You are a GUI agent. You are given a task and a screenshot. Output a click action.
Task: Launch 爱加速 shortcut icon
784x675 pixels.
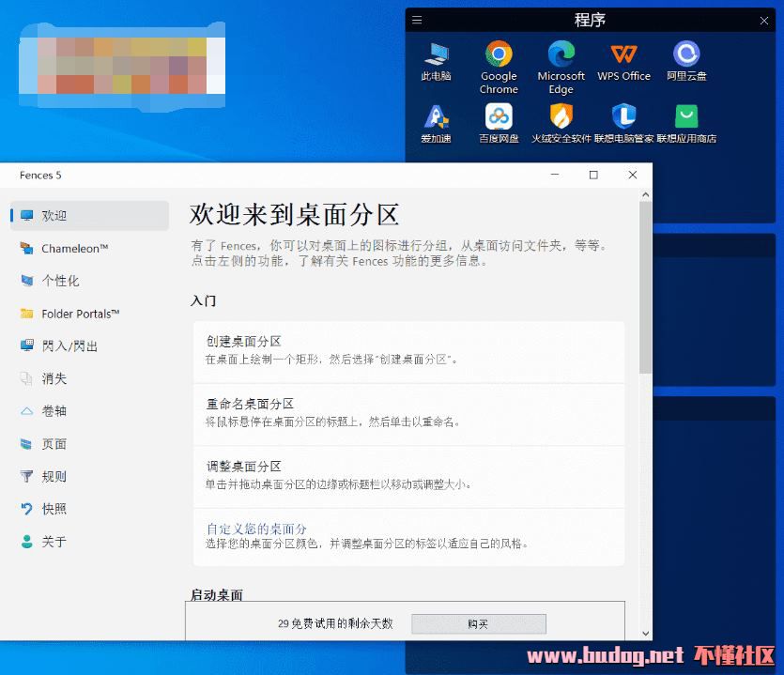click(x=436, y=116)
